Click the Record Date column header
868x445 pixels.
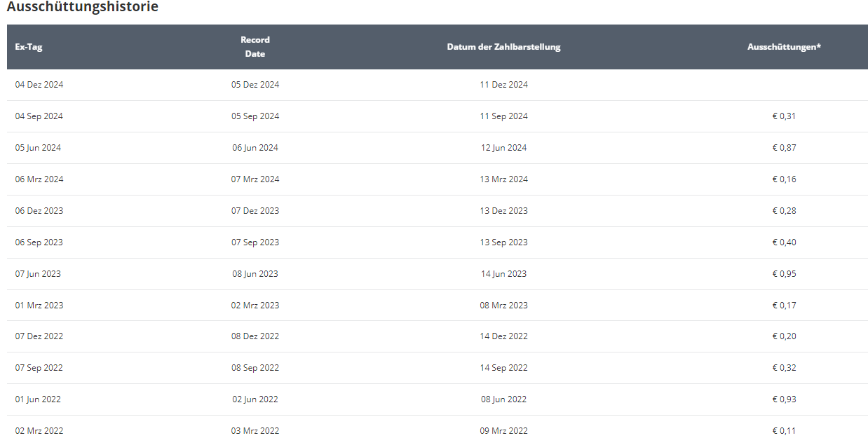click(x=255, y=47)
